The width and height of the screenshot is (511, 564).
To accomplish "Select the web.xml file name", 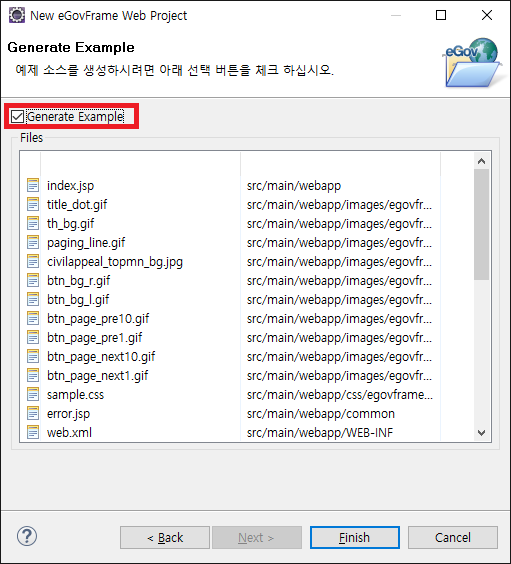I will 69,433.
